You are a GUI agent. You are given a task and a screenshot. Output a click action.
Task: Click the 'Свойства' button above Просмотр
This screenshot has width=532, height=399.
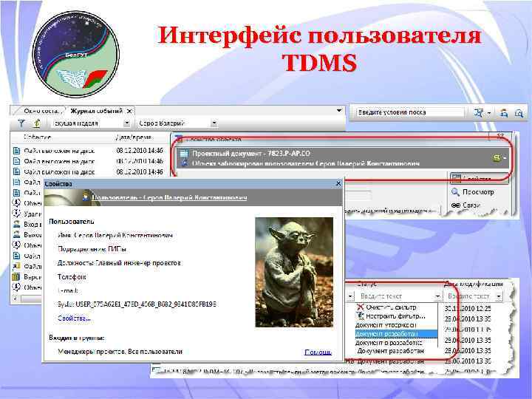coord(479,179)
